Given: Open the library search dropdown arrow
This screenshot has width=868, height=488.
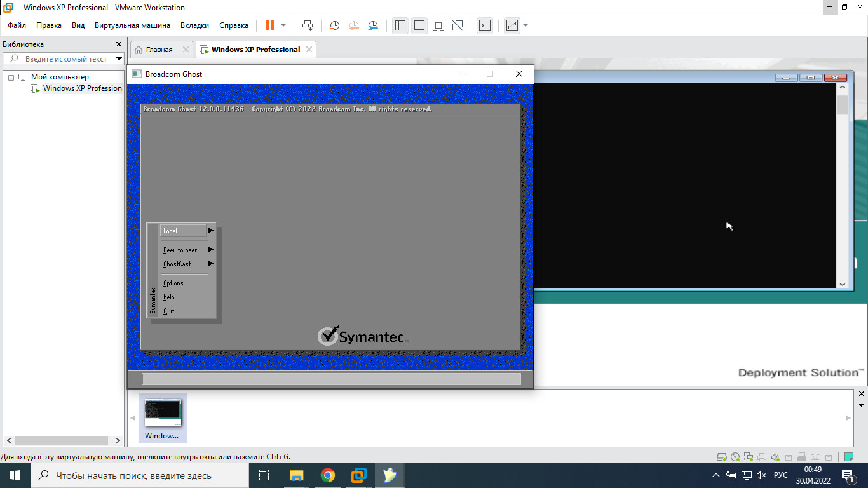Looking at the screenshot, I should point(119,58).
